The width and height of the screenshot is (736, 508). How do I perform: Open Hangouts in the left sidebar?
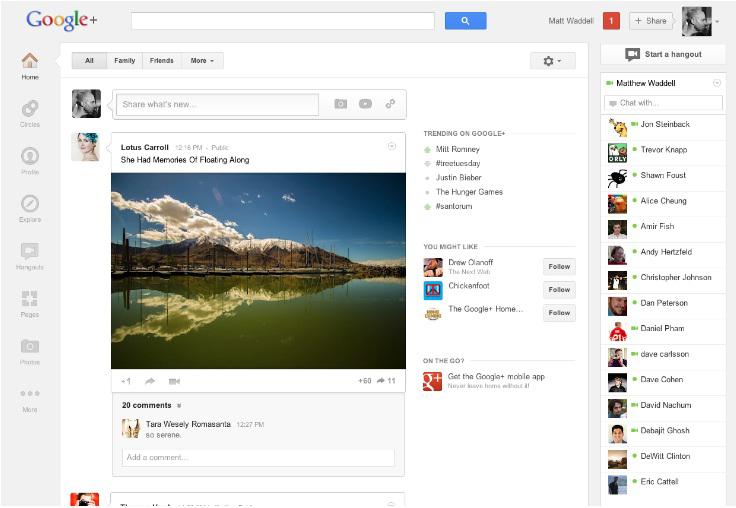click(x=30, y=251)
